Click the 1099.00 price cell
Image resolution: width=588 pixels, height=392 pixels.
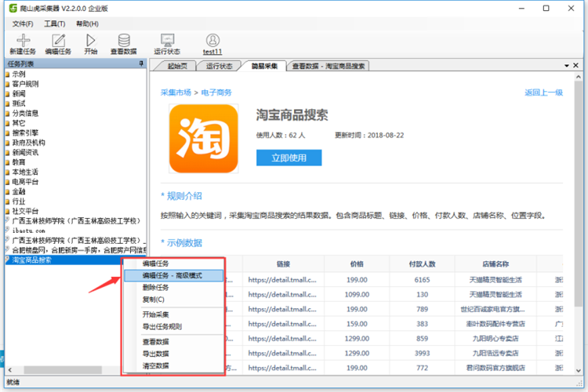pyautogui.click(x=357, y=295)
